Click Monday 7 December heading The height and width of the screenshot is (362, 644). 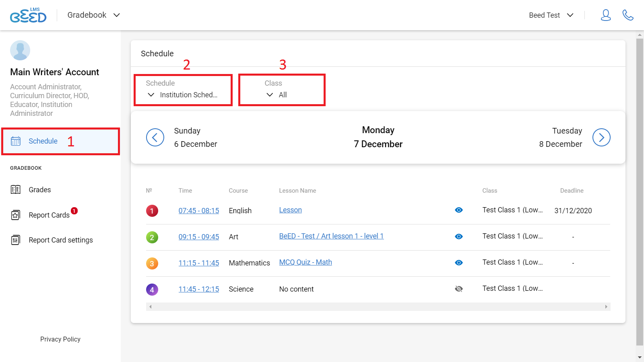(378, 137)
